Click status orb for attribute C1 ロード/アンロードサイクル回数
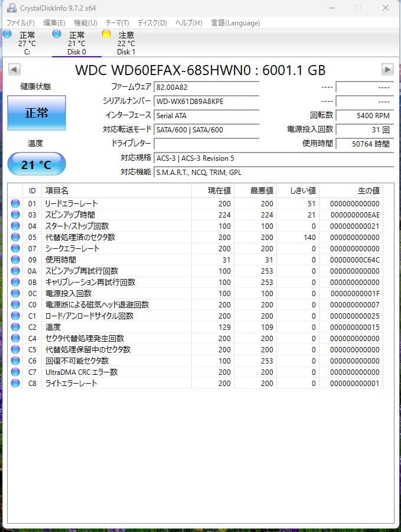This screenshot has width=401, height=532. (15, 316)
